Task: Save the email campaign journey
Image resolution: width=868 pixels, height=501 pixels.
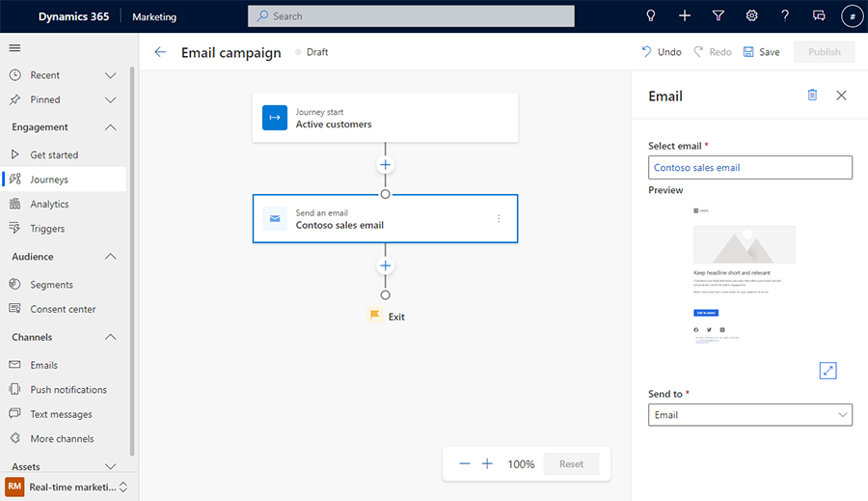Action: pyautogui.click(x=761, y=52)
